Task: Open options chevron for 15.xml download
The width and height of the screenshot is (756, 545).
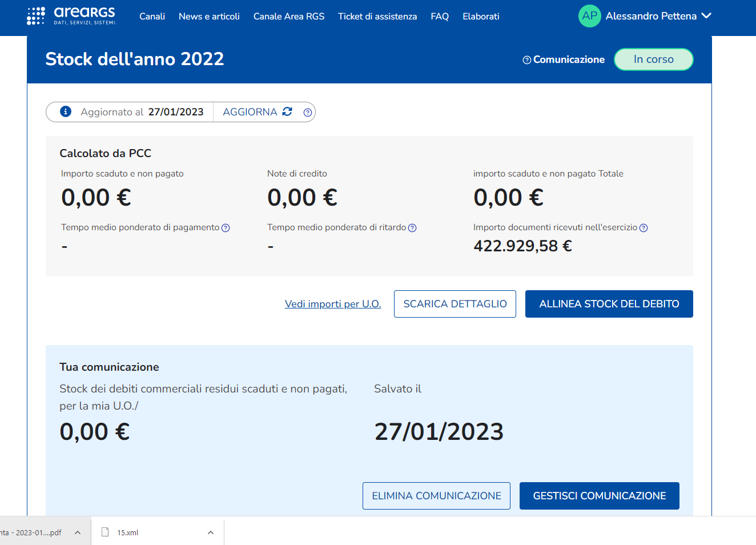Action: click(x=211, y=532)
